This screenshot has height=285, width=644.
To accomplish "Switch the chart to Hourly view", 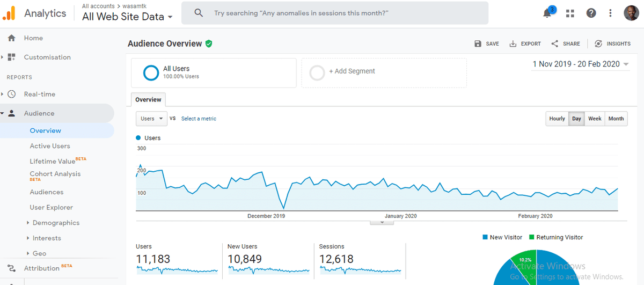I will click(x=557, y=119).
